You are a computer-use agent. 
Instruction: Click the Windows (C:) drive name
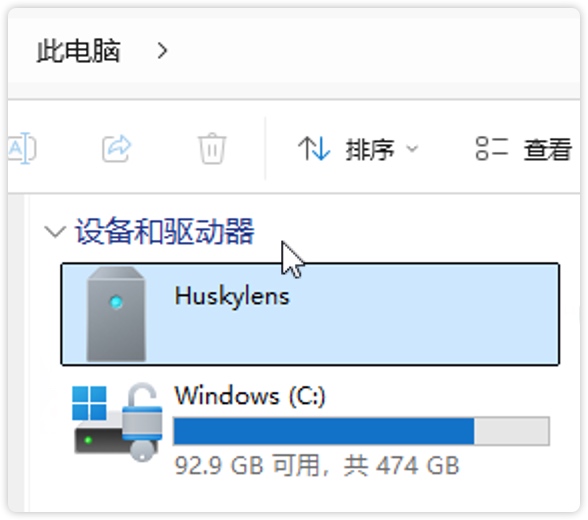coord(250,396)
